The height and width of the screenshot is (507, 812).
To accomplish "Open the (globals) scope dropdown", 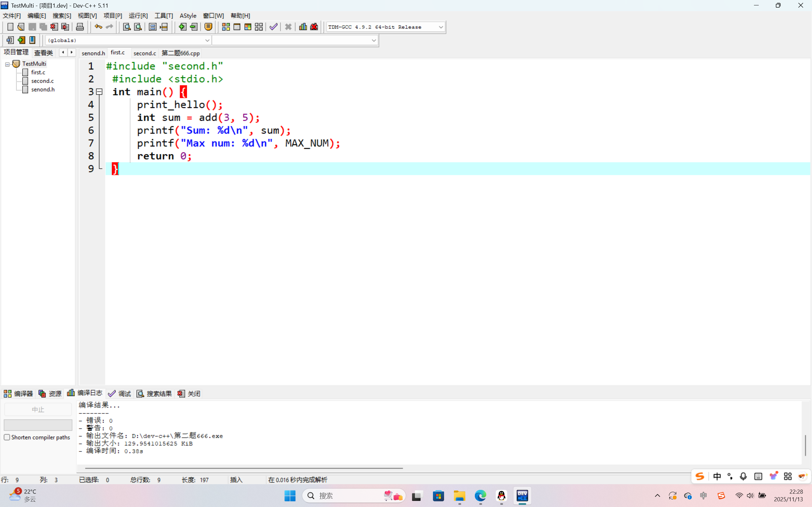I will 207,41.
